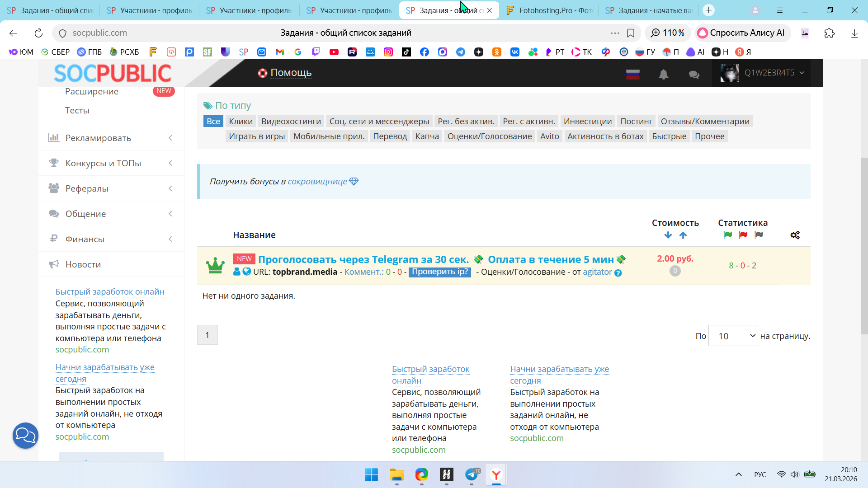
Task: Click the "Проверить ip?" button
Action: (x=439, y=272)
